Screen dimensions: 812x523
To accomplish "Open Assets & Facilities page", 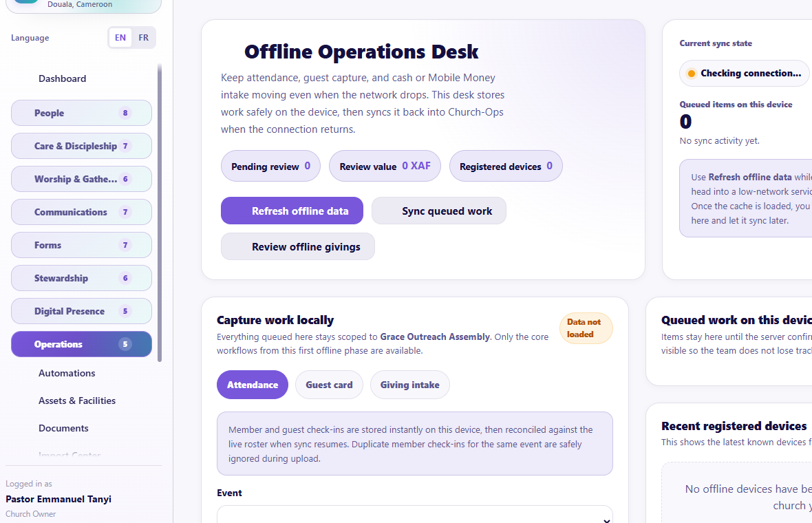I will [76, 401].
